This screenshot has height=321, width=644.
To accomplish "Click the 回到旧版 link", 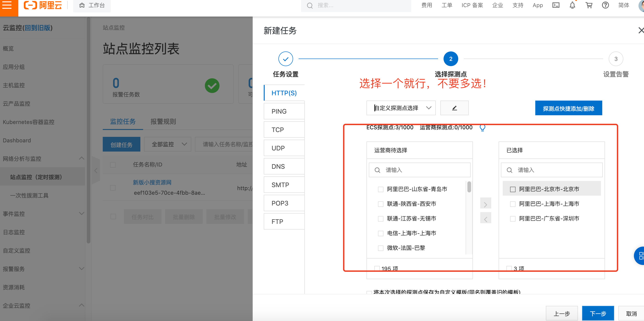I will (38, 28).
